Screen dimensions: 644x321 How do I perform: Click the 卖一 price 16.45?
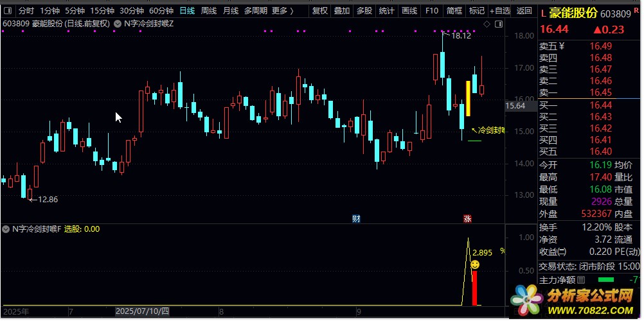tap(601, 92)
